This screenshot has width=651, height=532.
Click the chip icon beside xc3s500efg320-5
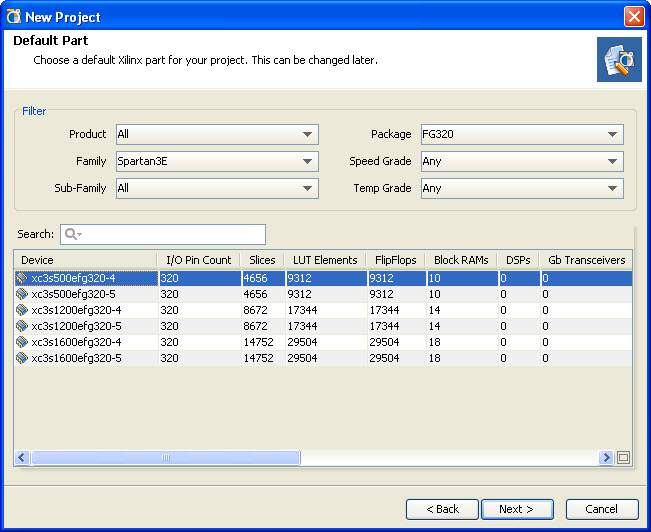click(x=22, y=294)
